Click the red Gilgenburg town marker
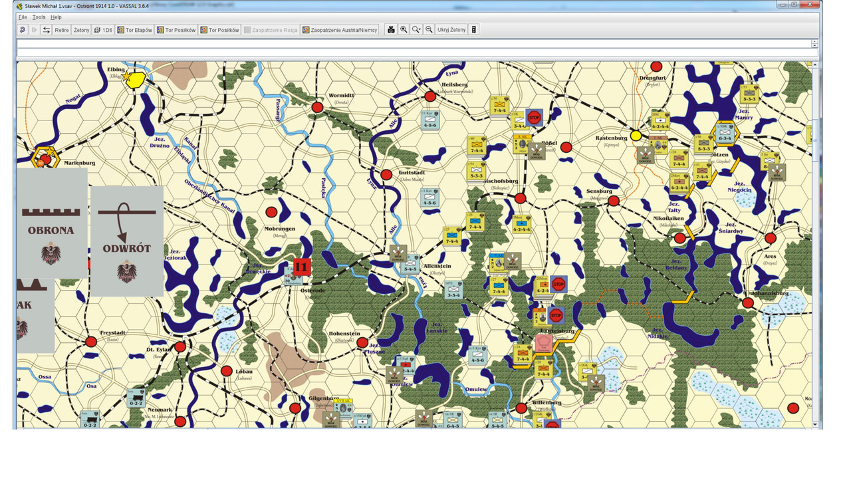The width and height of the screenshot is (851, 504). coord(295,408)
